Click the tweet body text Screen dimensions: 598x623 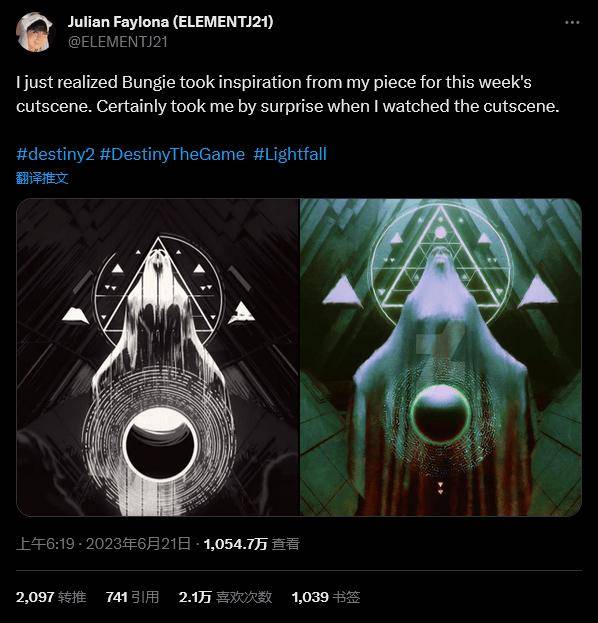click(288, 94)
